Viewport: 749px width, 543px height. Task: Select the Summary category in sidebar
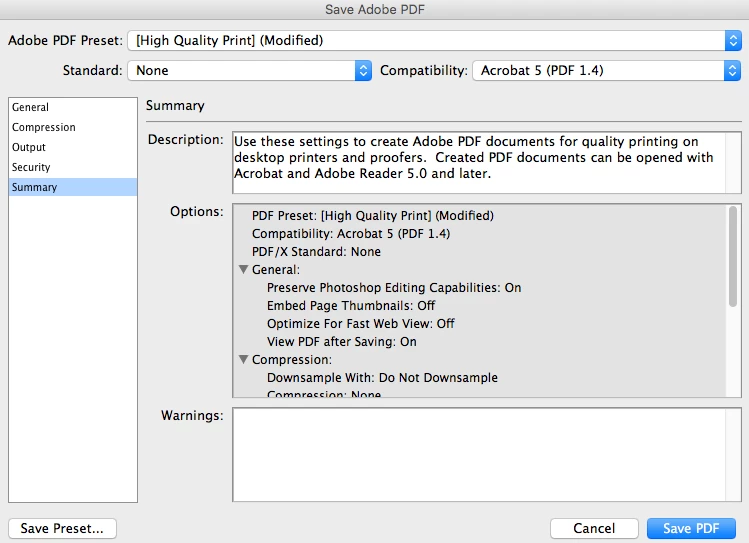click(x=73, y=187)
